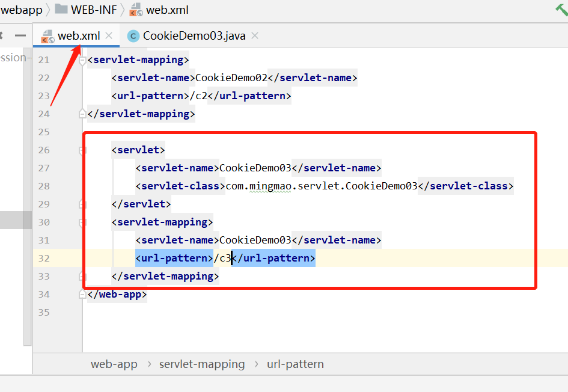Click CookieDemo03 servlet-name on line 27

(x=255, y=168)
